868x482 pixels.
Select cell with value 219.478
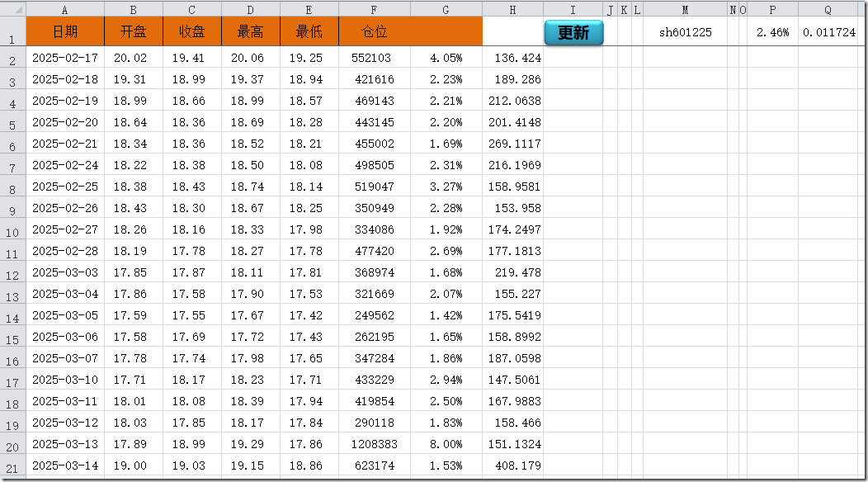coord(512,272)
